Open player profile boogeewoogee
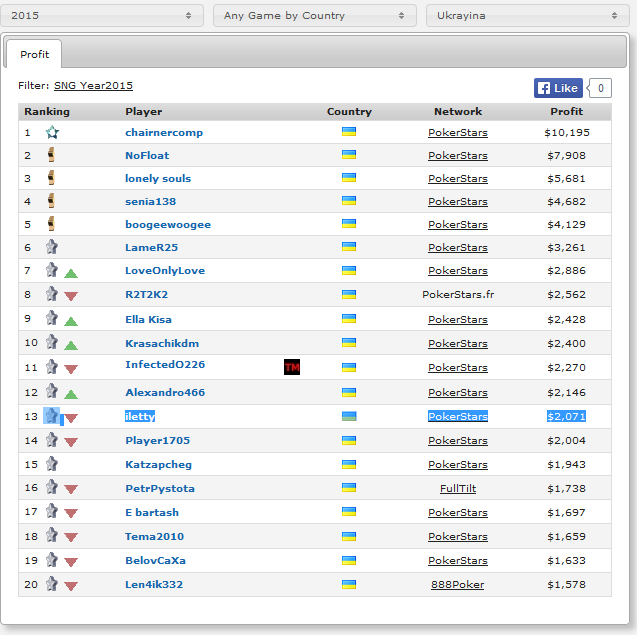 click(168, 224)
